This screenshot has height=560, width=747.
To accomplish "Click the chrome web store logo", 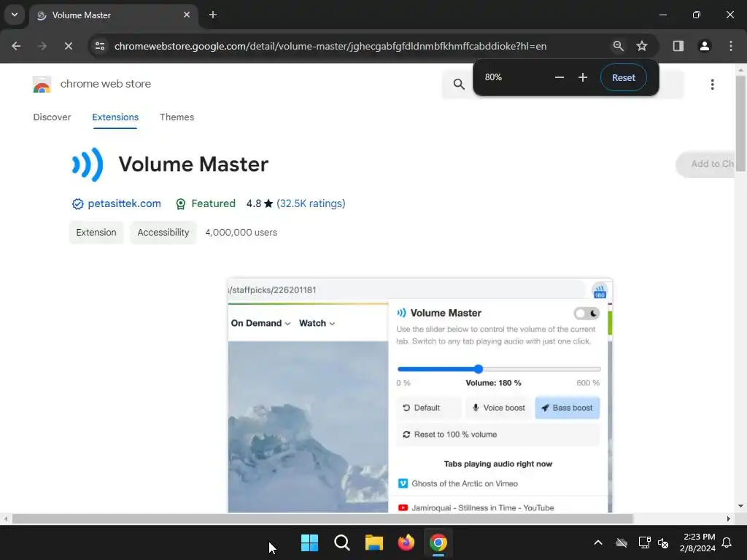I will click(x=42, y=85).
